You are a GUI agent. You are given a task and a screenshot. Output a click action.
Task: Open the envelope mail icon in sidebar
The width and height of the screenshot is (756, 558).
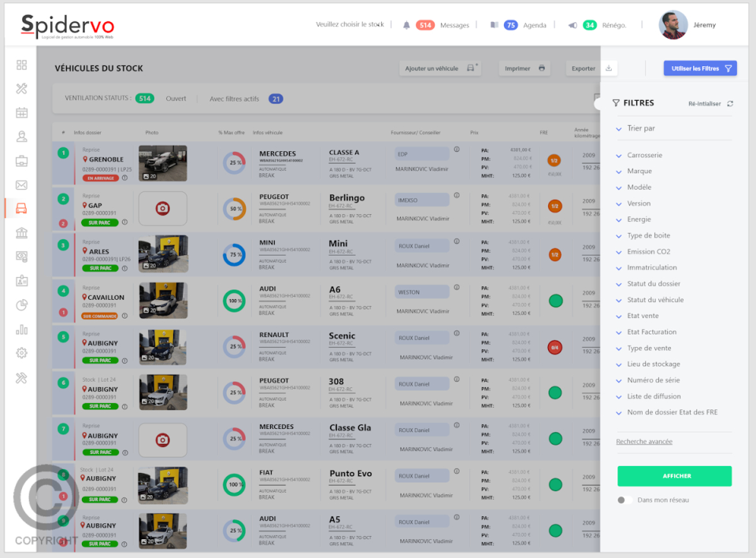coord(21,185)
